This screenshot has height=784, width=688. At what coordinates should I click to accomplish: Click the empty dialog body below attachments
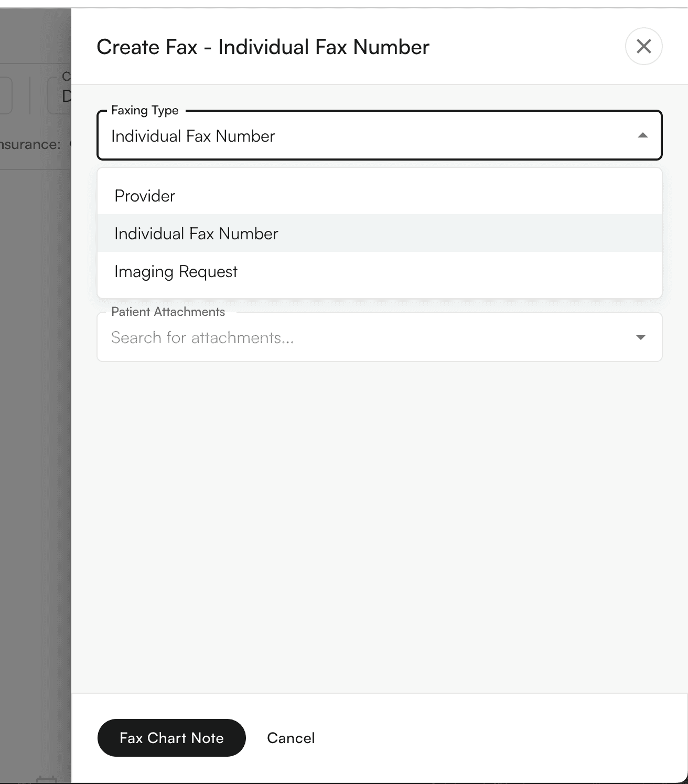(x=379, y=525)
